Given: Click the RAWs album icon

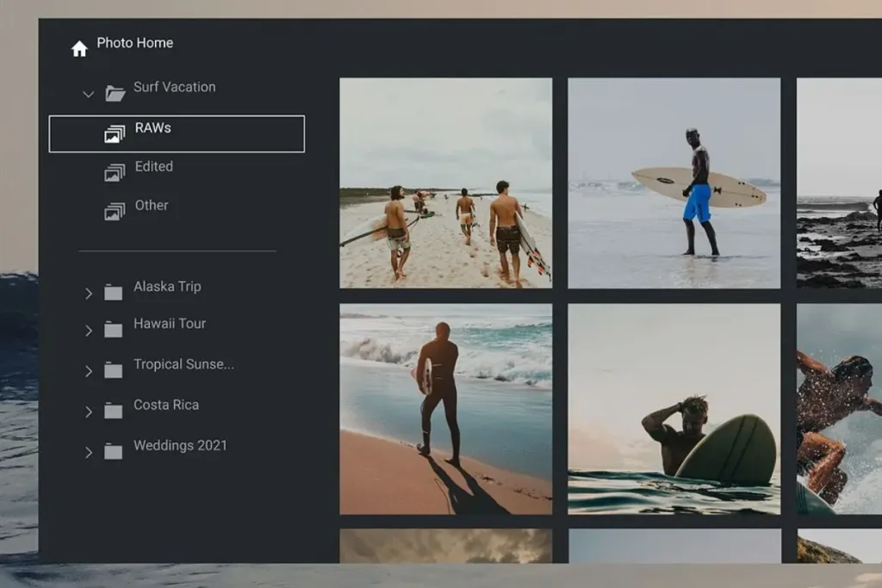Looking at the screenshot, I should pos(115,134).
